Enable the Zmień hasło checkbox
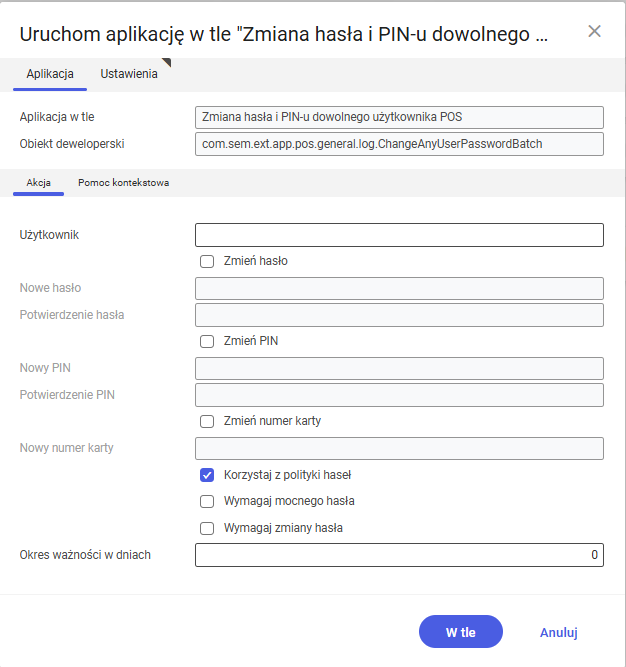The height and width of the screenshot is (667, 626). 207,261
